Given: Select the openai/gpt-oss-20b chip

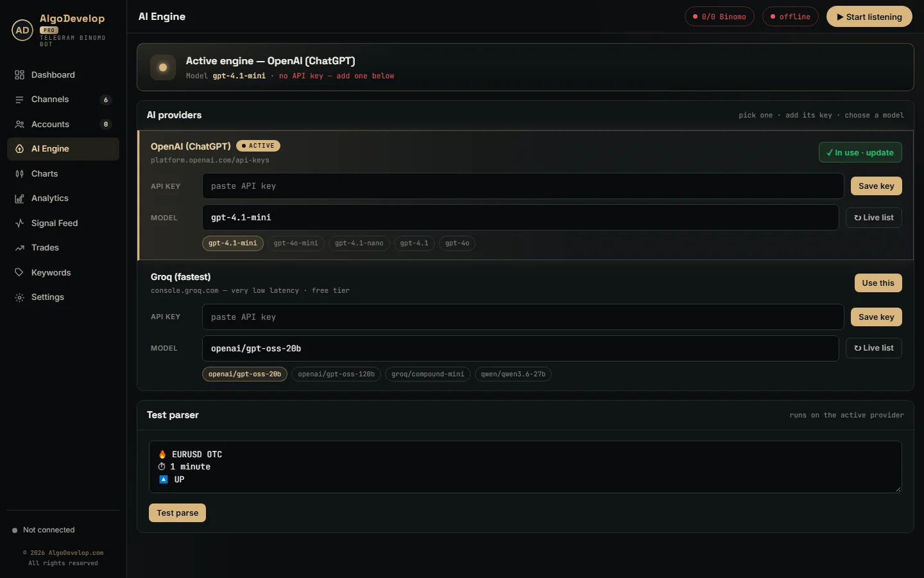Looking at the screenshot, I should click(244, 374).
